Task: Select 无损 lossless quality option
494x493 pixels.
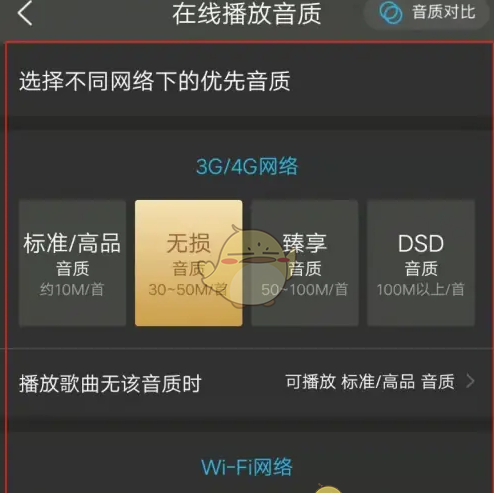Action: tap(189, 263)
